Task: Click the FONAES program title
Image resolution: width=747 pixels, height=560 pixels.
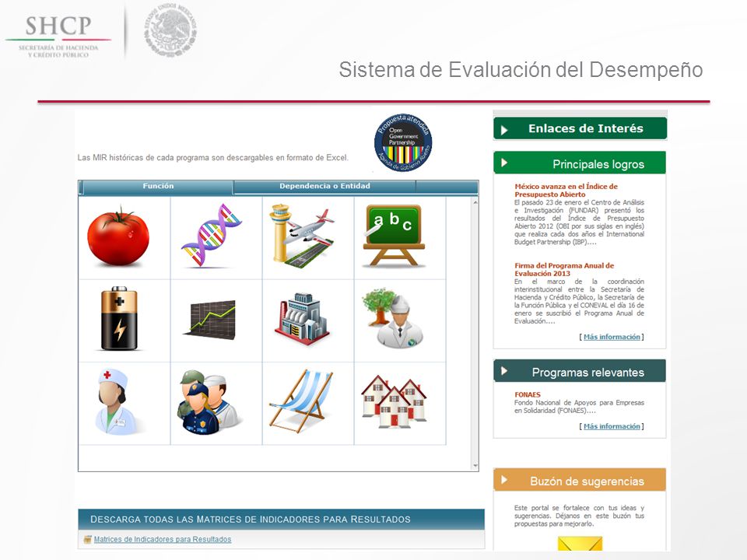Action: tap(528, 395)
